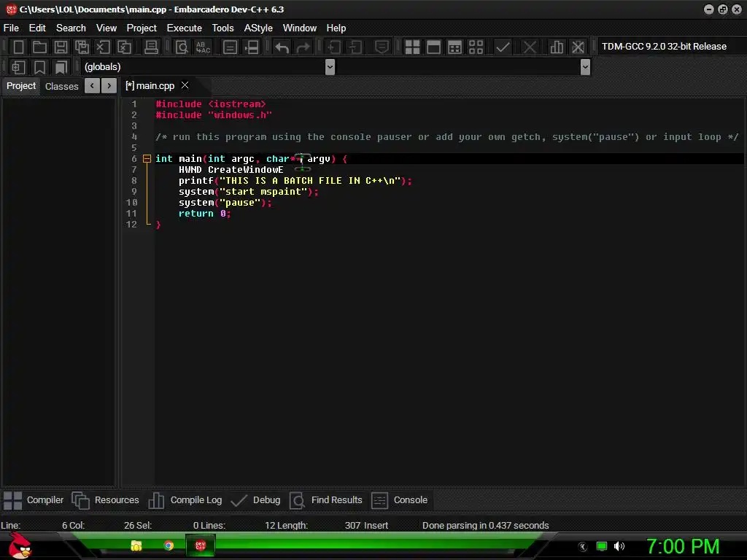Open Find using the magnifier icon
The width and height of the screenshot is (747, 560).
(182, 47)
